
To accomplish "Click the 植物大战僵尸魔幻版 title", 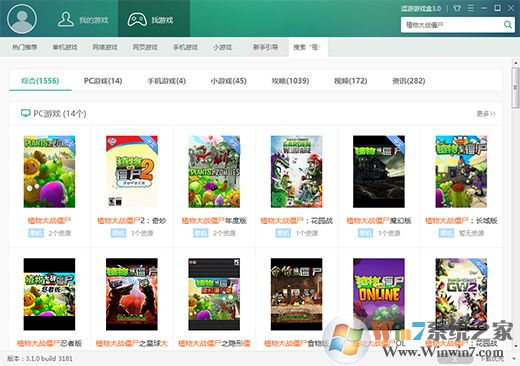I will [379, 220].
